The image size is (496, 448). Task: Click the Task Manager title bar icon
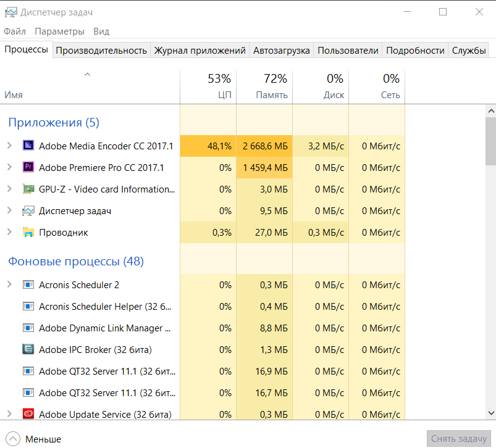(x=11, y=12)
